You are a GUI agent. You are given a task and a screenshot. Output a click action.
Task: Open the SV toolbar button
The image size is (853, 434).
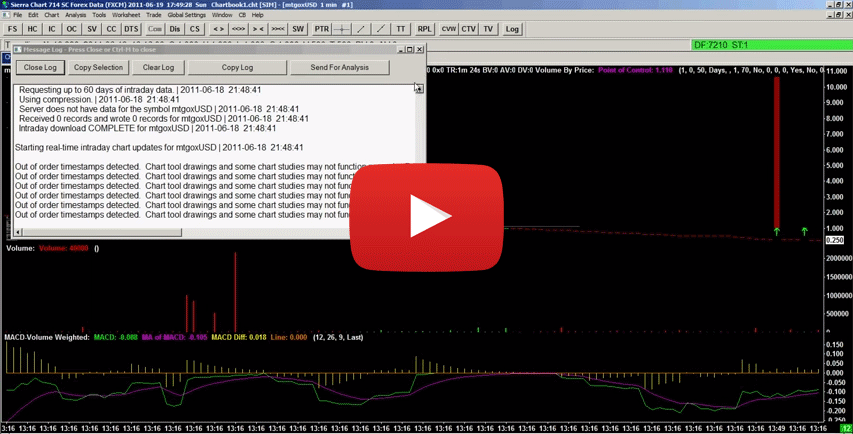(x=92, y=29)
